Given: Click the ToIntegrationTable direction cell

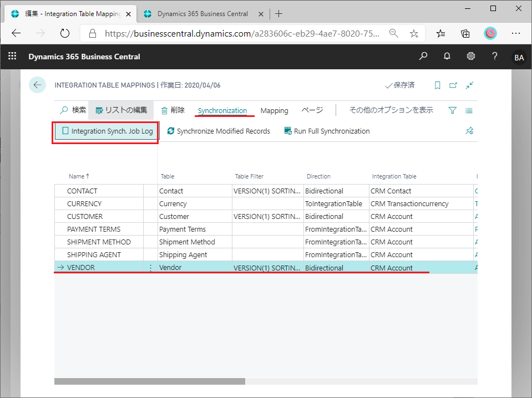Looking at the screenshot, I should click(336, 204).
